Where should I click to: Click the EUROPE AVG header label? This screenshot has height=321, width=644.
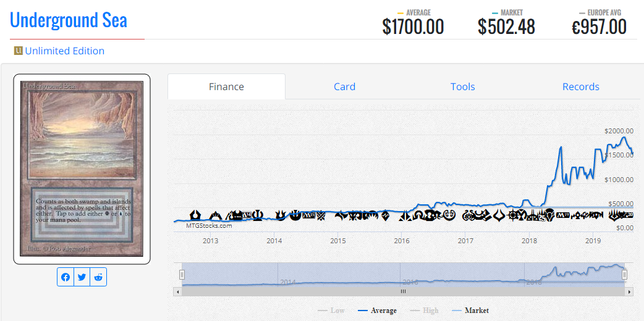coord(605,13)
